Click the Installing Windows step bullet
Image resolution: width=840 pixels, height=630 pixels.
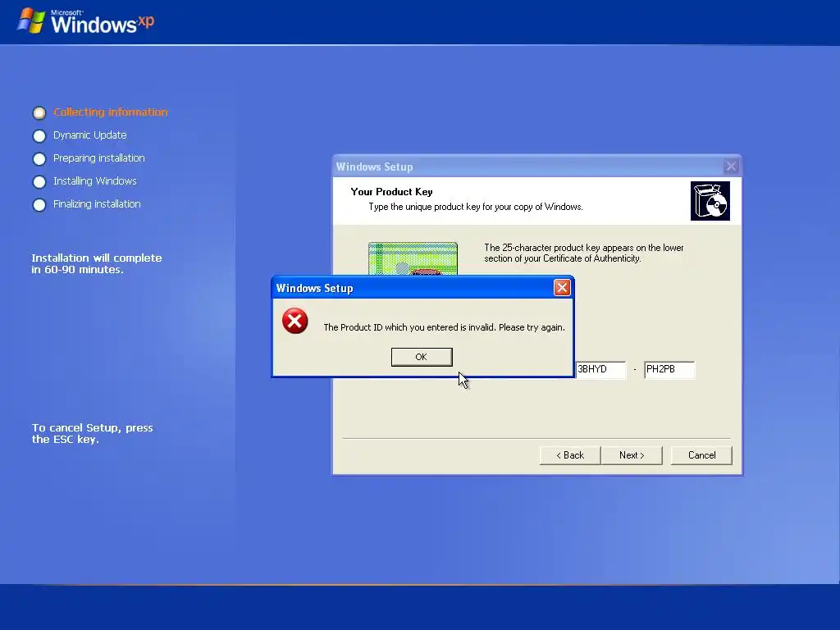click(x=39, y=181)
